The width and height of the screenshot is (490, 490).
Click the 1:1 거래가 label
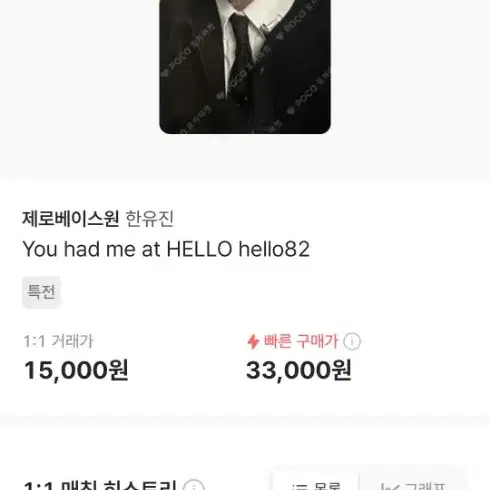[58, 341]
